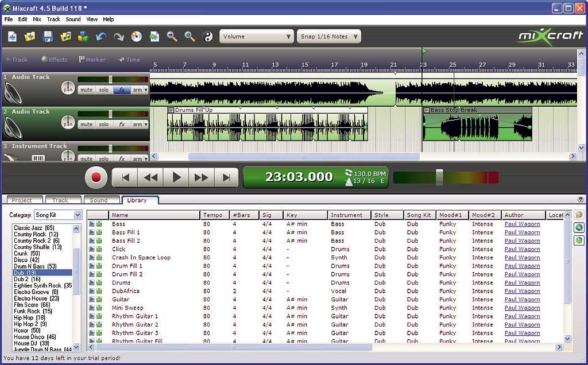Arm Audio Track 1 for recording

pos(137,90)
